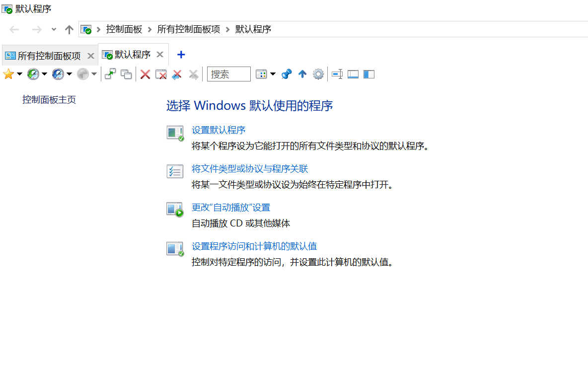Screen dimensions: 588x371
Task: Click the duplicate windows toolbar icon
Action: click(126, 74)
